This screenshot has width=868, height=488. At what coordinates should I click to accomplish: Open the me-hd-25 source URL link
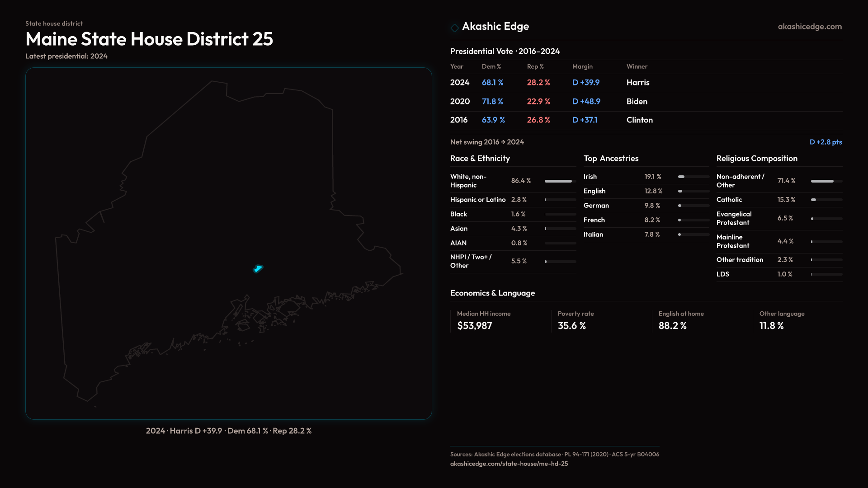pyautogui.click(x=509, y=464)
